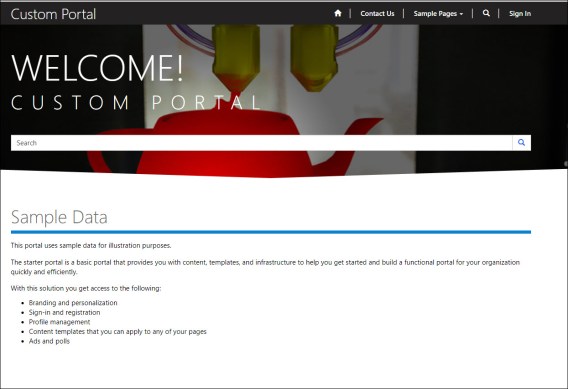The image size is (568, 389).
Task: Expand the Sample Pages dropdown menu
Action: pos(438,14)
